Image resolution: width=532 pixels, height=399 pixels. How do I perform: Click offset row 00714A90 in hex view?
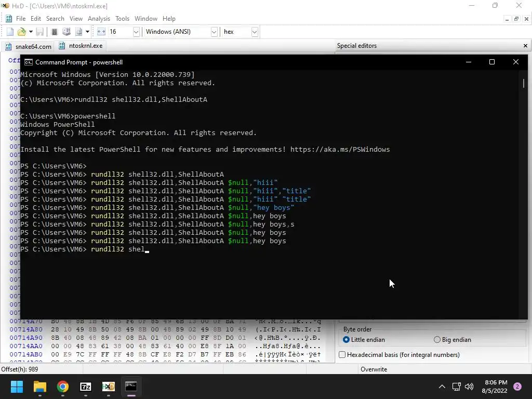pos(26,338)
